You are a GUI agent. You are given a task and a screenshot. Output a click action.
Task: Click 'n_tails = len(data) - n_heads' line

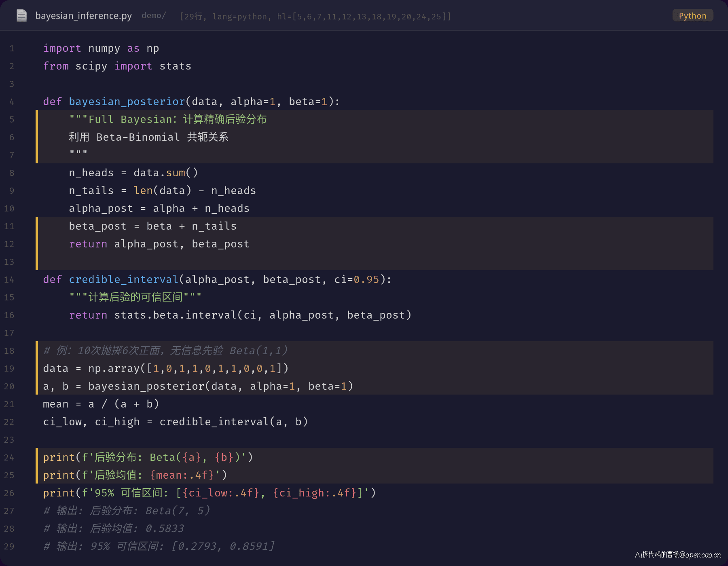[x=163, y=191]
